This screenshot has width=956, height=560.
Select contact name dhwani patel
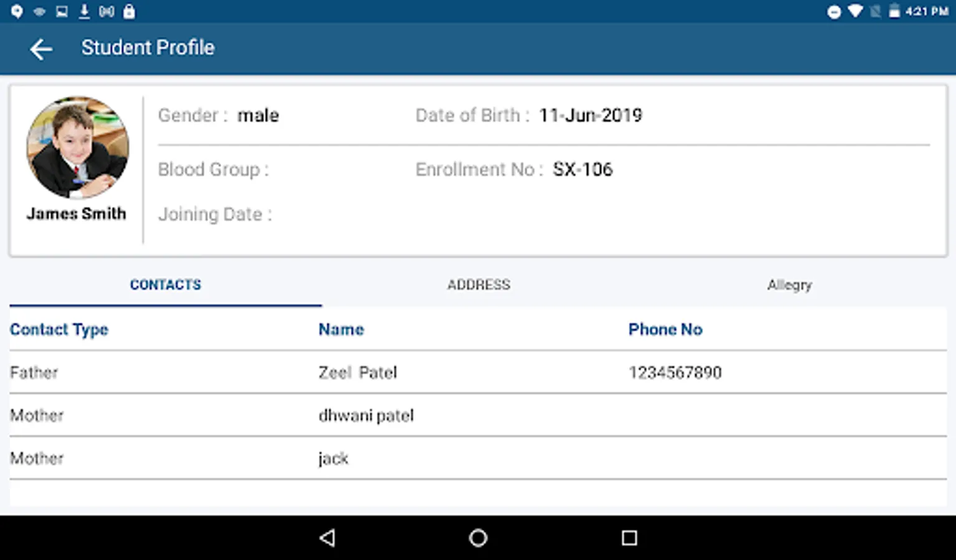(x=366, y=416)
